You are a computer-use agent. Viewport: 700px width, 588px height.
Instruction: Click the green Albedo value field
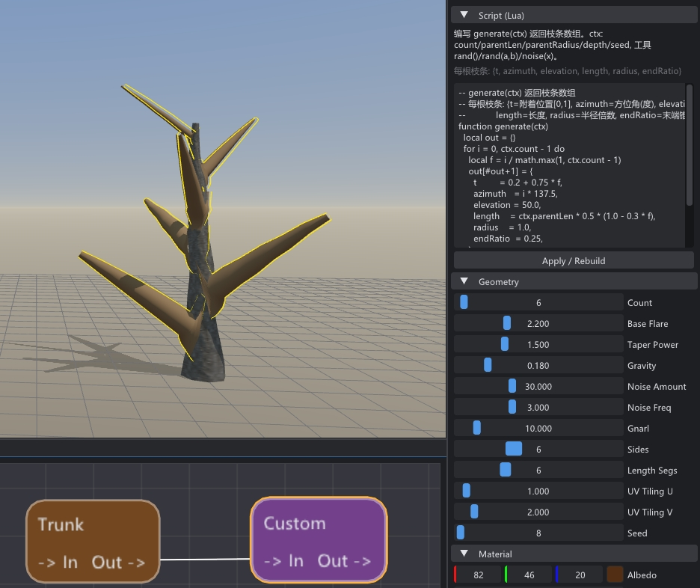click(x=529, y=575)
